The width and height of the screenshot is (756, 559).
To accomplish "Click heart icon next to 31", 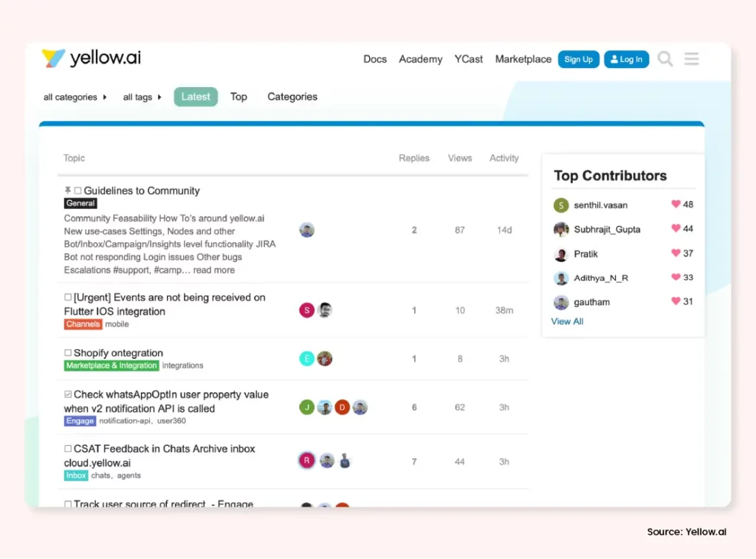I will 676,301.
